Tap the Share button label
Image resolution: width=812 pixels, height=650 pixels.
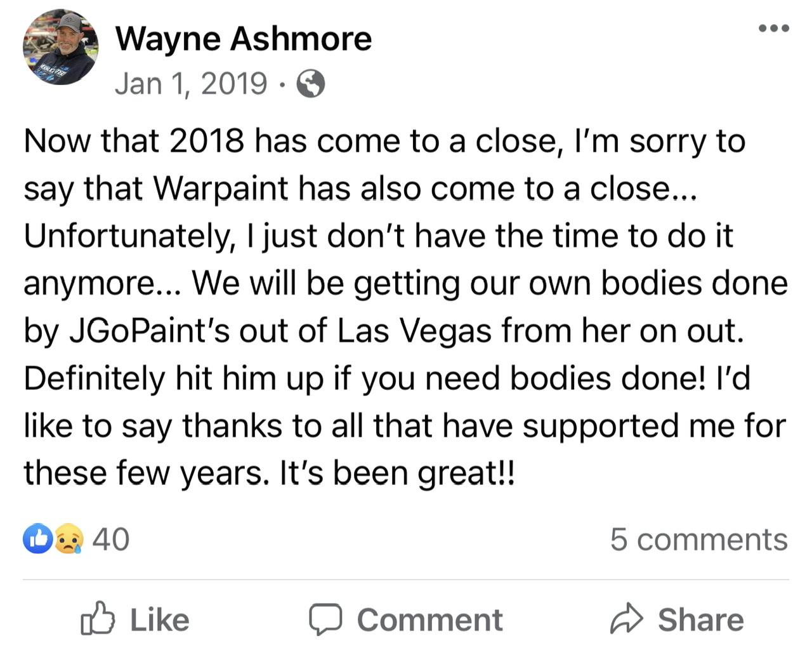pos(701,620)
